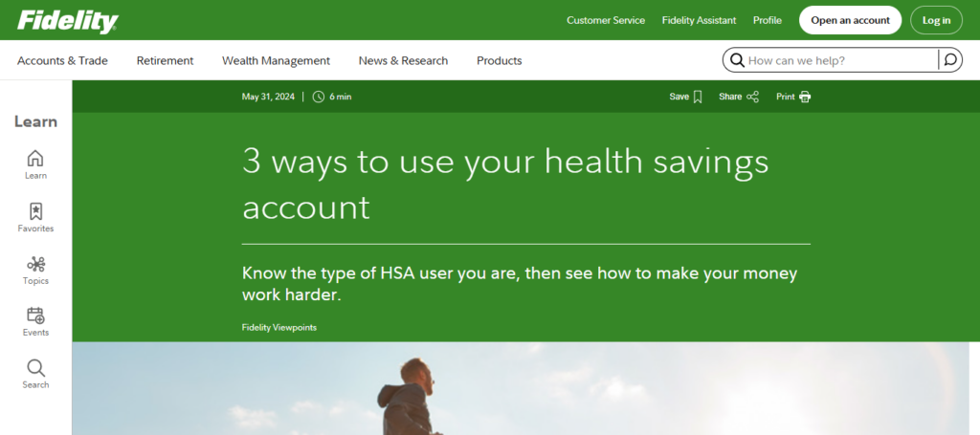The width and height of the screenshot is (980, 435).
Task: Click the article hero image
Action: (x=520, y=388)
